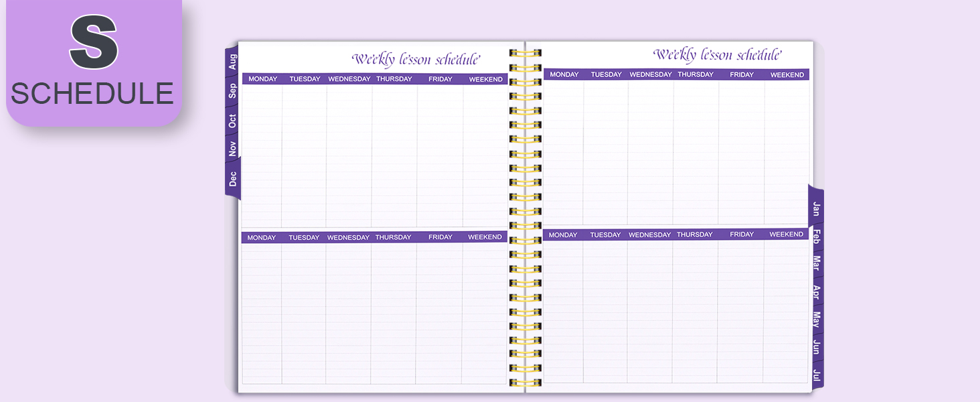
Task: Click the SCHEDULE label in purple badge
Action: [92, 93]
